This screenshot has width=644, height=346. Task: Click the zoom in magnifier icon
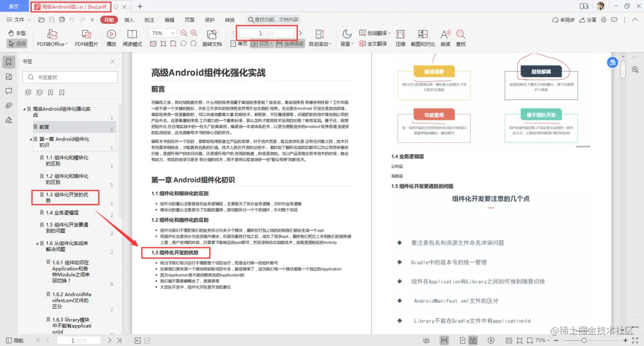coord(194,33)
